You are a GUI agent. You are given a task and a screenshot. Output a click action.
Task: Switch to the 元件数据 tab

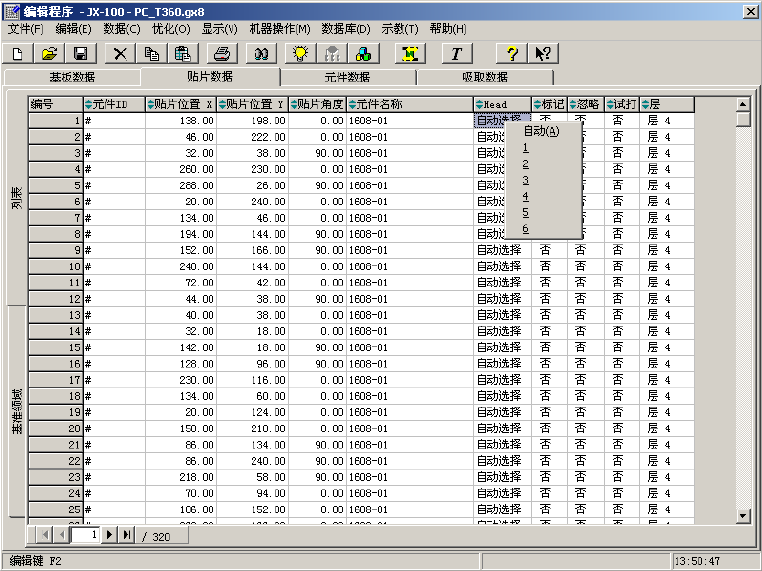pyautogui.click(x=347, y=77)
